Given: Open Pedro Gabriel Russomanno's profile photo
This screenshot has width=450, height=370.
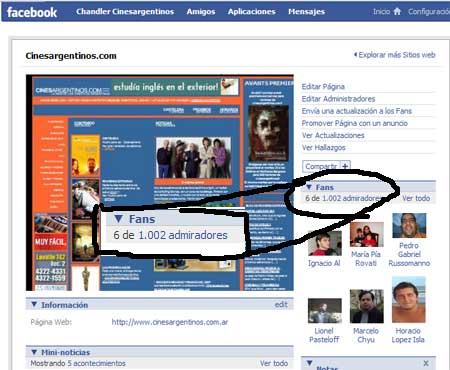Looking at the screenshot, I should click(409, 226).
